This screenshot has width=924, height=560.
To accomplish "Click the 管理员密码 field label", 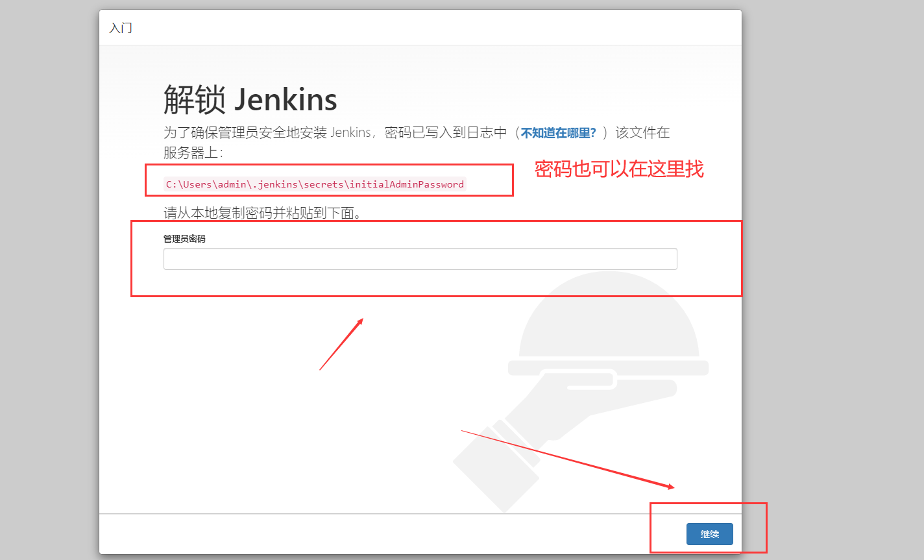I will pos(184,239).
